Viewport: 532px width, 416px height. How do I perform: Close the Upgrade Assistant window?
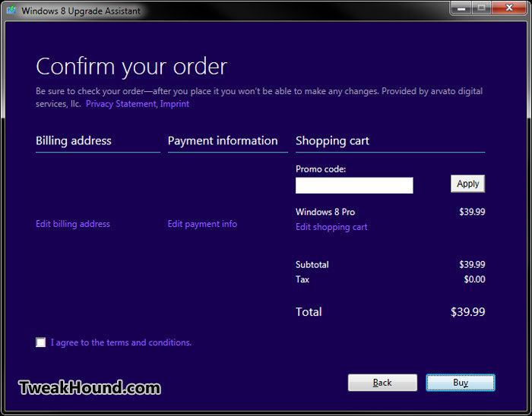(509, 8)
